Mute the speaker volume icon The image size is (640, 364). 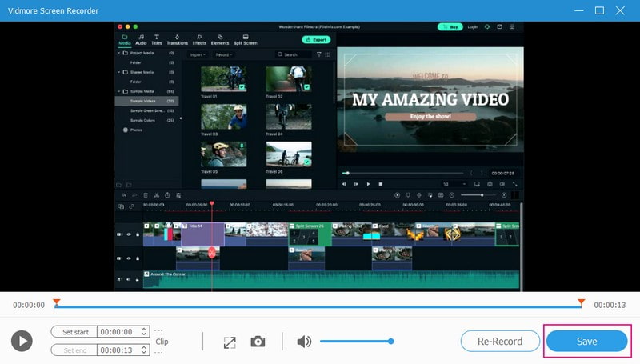304,342
